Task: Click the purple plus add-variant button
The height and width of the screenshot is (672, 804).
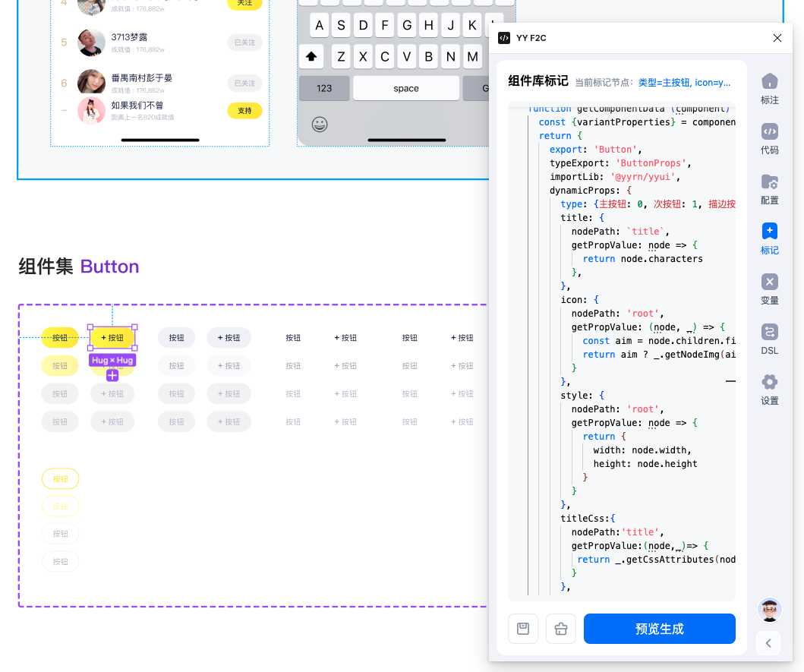Action: pos(112,375)
